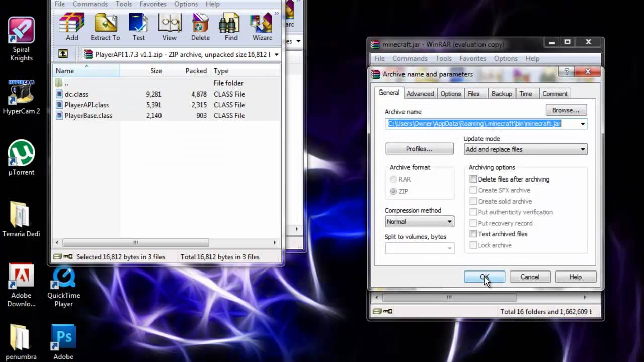Click the drive icon in PlayerAPI status bar
The width and height of the screenshot is (644, 362).
point(58,257)
